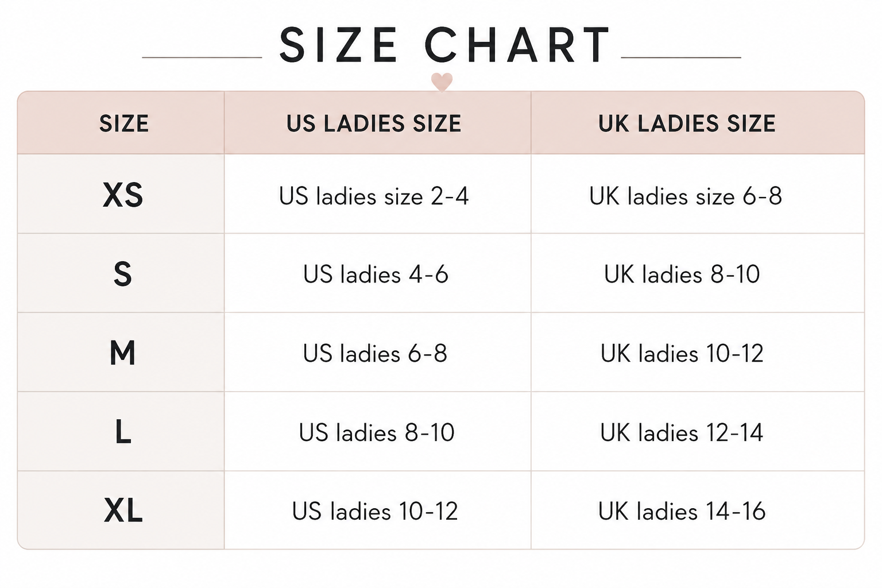Select the US ladies 10-12 cell
The image size is (882, 588).
click(375, 511)
